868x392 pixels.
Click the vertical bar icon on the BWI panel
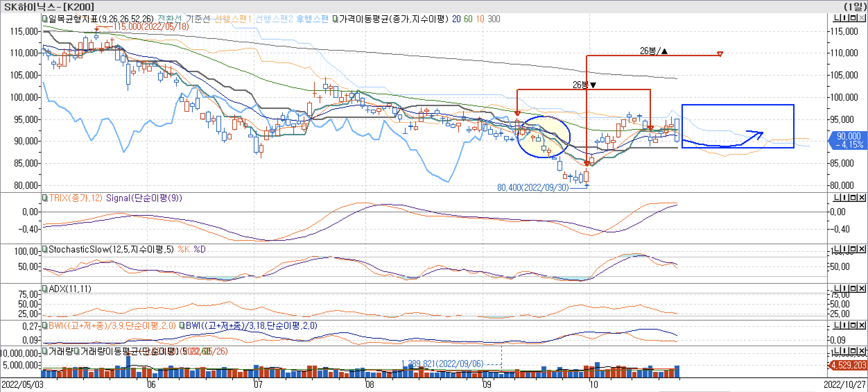pos(845,325)
